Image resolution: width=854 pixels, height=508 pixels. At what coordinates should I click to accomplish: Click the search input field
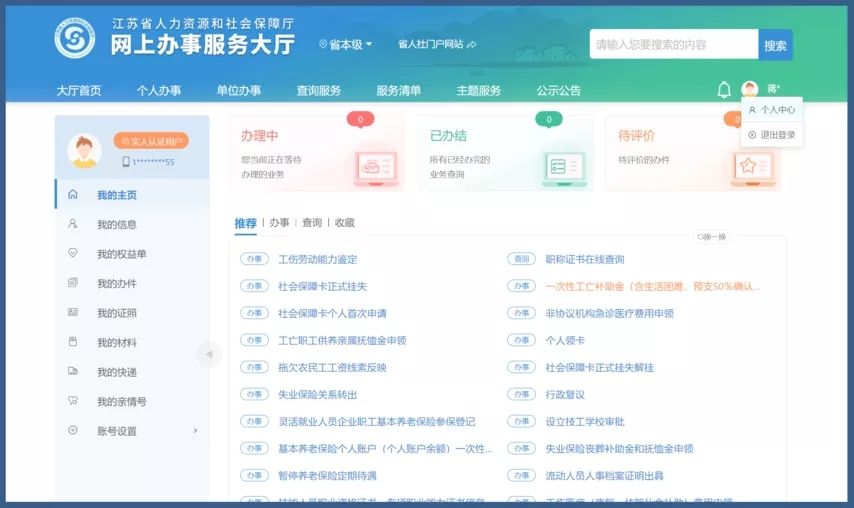click(673, 45)
